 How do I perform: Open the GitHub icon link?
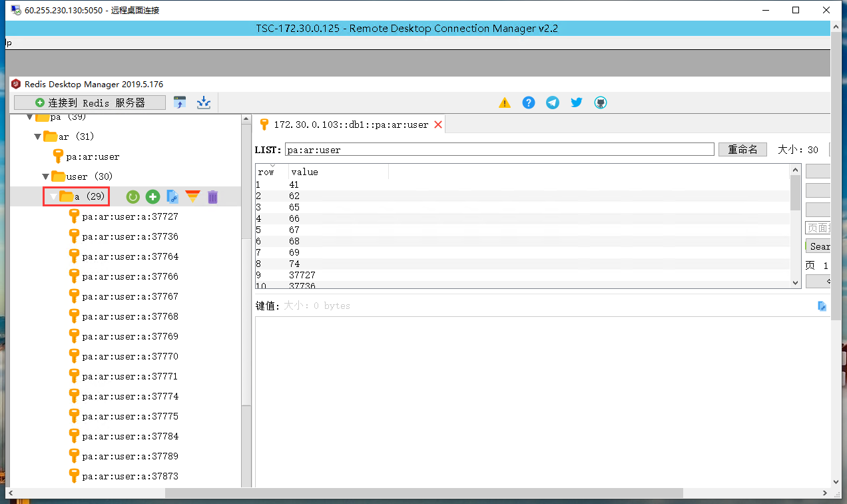[600, 103]
